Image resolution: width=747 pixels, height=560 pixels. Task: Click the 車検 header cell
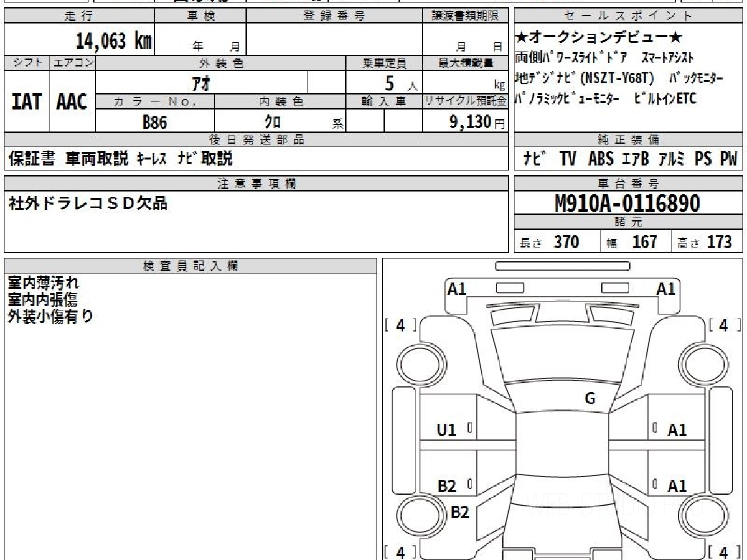[200, 16]
